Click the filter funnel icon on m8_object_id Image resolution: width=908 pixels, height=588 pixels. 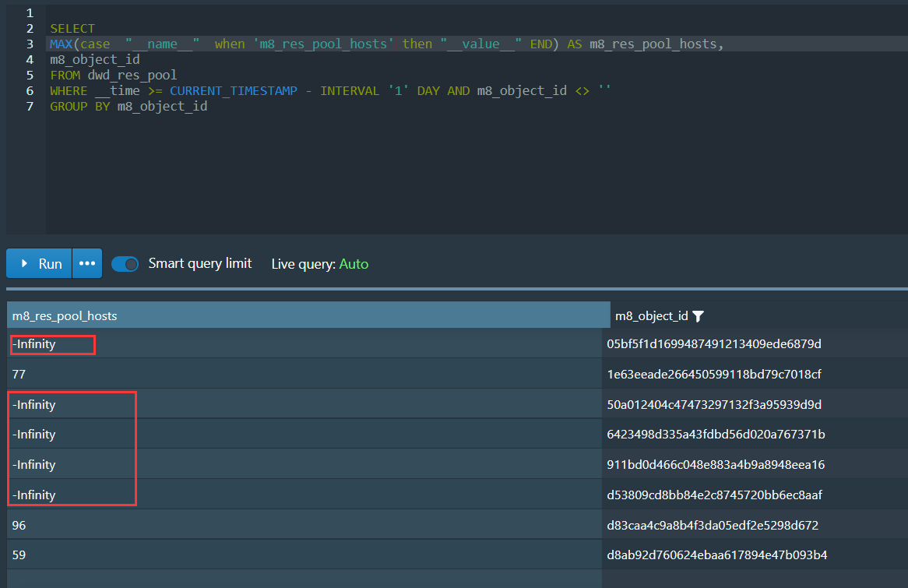(698, 315)
